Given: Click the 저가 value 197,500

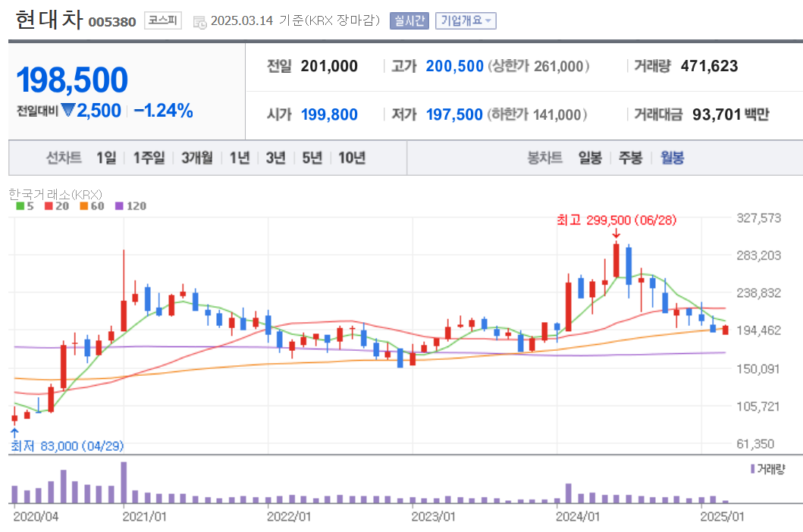Looking at the screenshot, I should click(x=454, y=114).
